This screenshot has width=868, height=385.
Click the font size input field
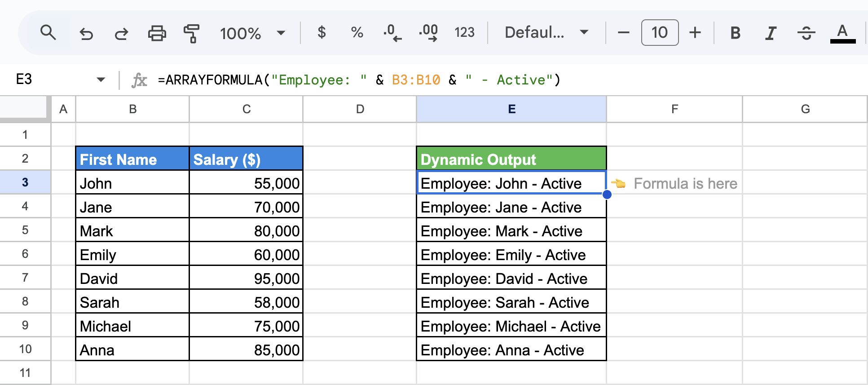point(660,32)
